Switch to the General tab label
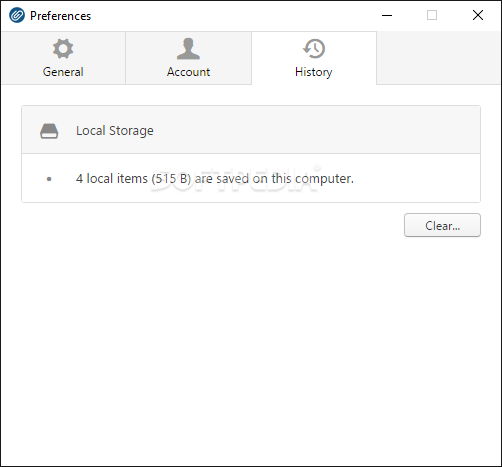This screenshot has width=502, height=467. 63,72
